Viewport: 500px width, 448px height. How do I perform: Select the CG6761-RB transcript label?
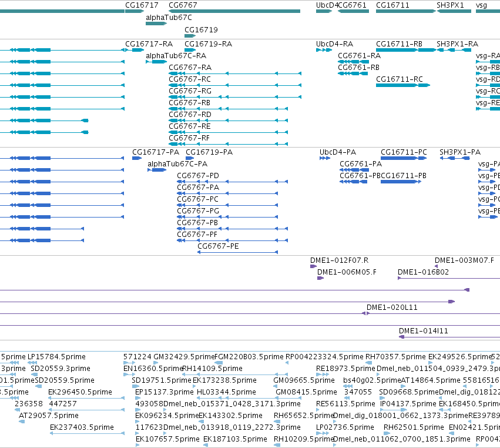pos(359,68)
